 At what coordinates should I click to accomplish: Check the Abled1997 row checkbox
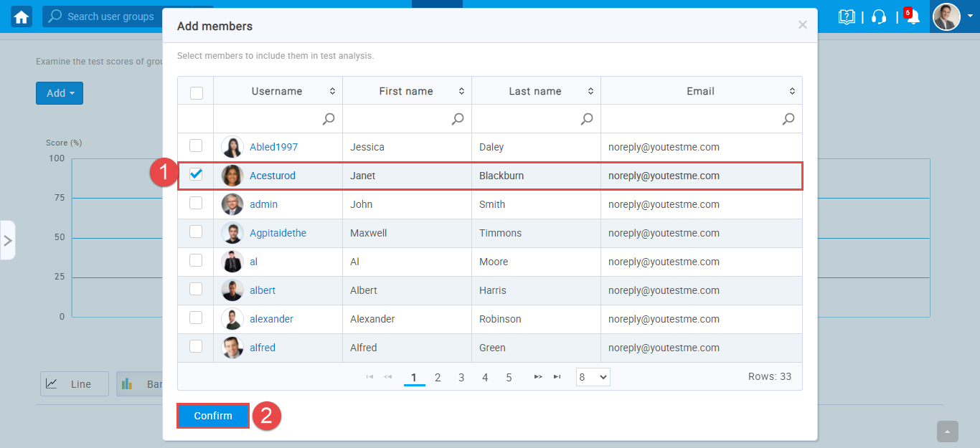click(196, 146)
